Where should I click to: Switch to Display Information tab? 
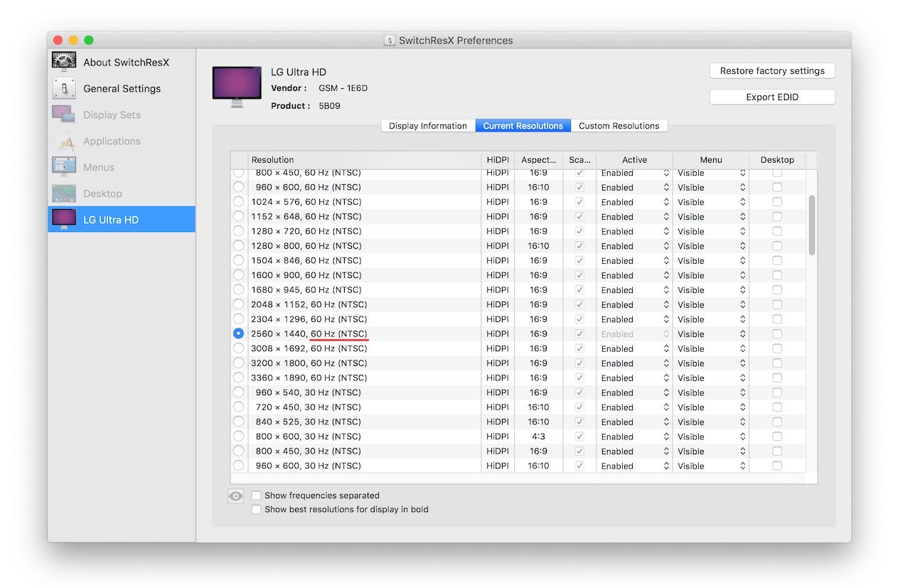click(428, 126)
